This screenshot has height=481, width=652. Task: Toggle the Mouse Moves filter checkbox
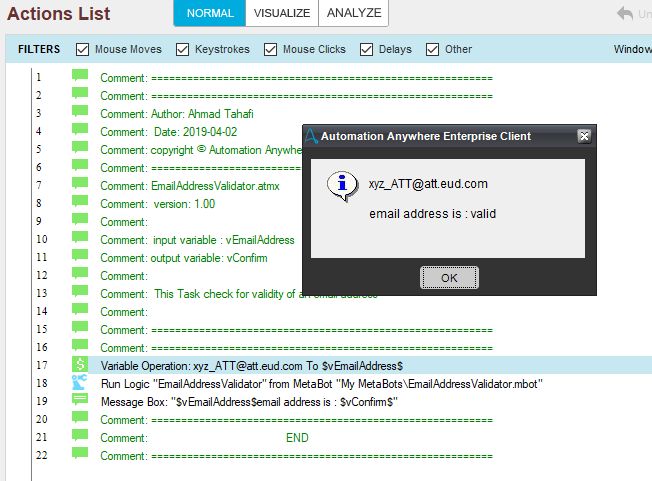coord(82,49)
